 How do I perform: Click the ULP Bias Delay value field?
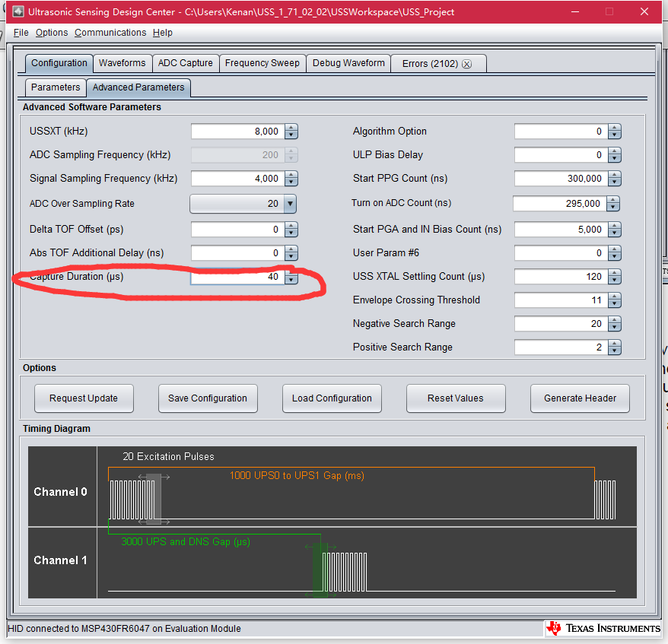[x=561, y=155]
